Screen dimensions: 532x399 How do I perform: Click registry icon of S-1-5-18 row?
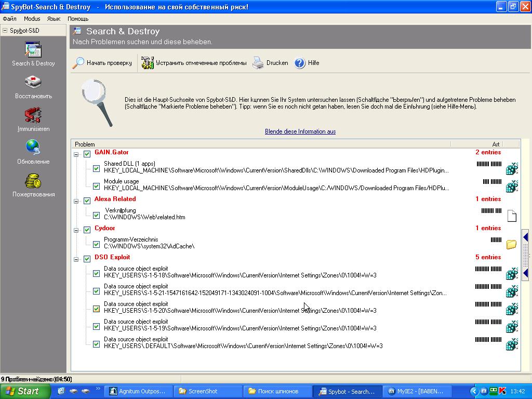point(512,273)
